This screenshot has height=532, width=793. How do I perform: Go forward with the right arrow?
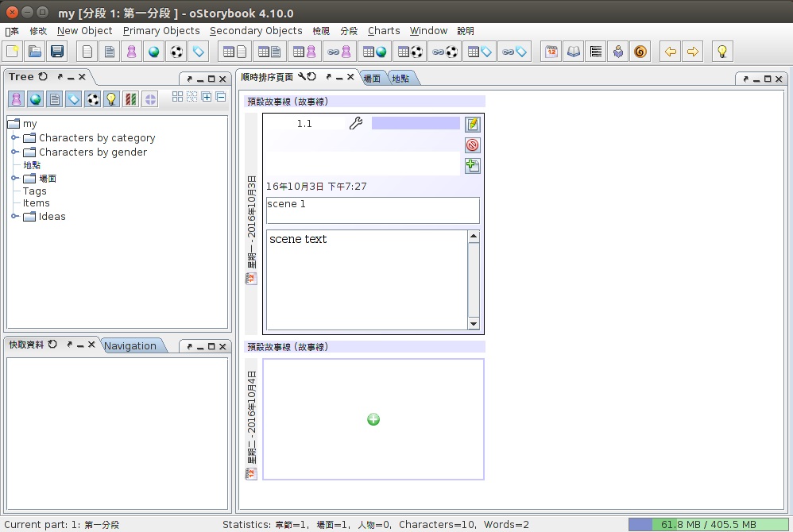[693, 52]
